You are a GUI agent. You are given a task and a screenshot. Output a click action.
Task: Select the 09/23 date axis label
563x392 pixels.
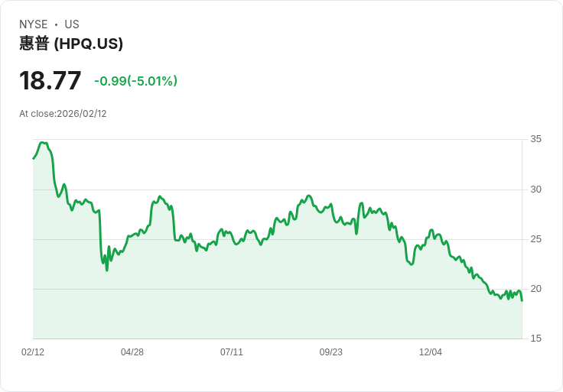331,352
